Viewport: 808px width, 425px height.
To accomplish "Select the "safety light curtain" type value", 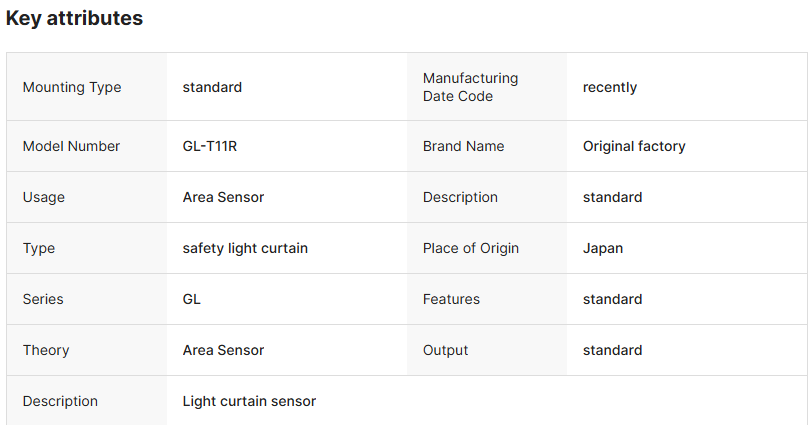I will (x=245, y=248).
